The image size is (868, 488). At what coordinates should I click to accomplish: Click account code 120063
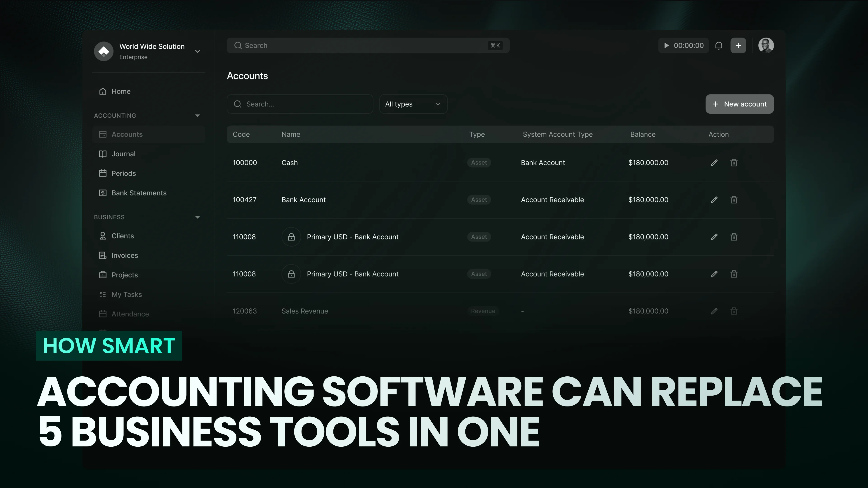[x=245, y=311]
